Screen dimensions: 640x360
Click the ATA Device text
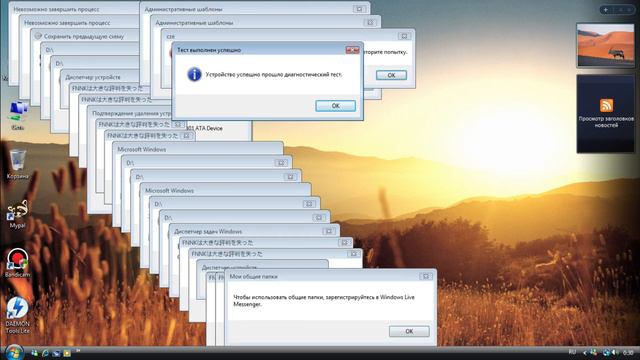(x=209, y=128)
